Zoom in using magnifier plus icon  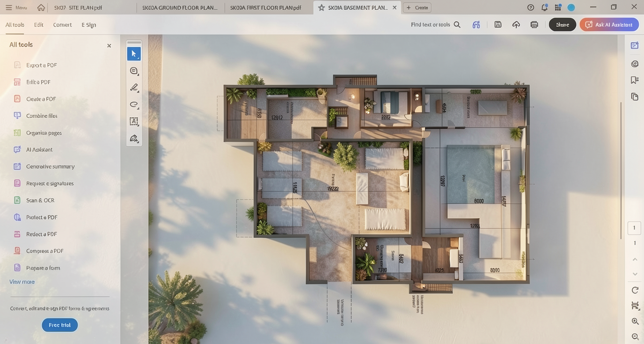pos(635,321)
